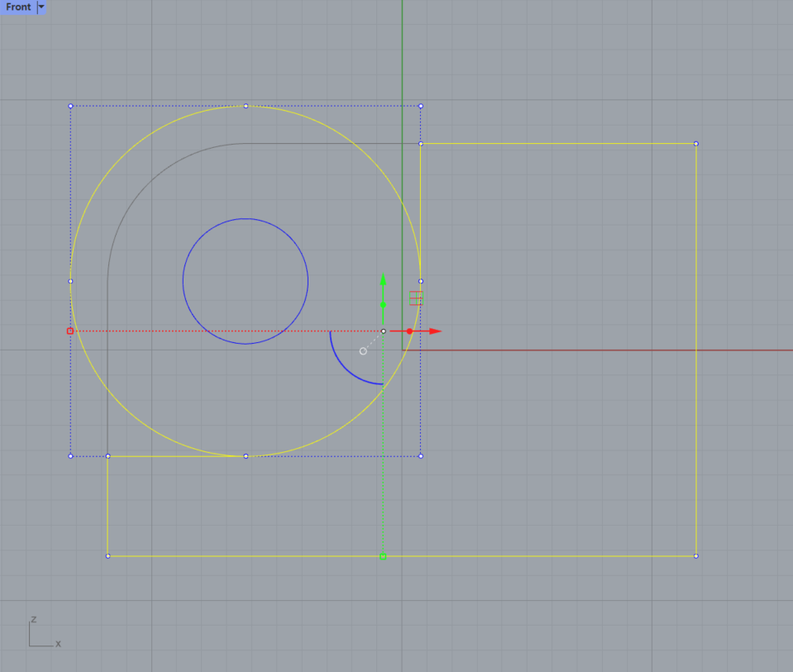Click the gumball free-move circle below the origin
Screen dimensions: 793x672
[x=363, y=351]
